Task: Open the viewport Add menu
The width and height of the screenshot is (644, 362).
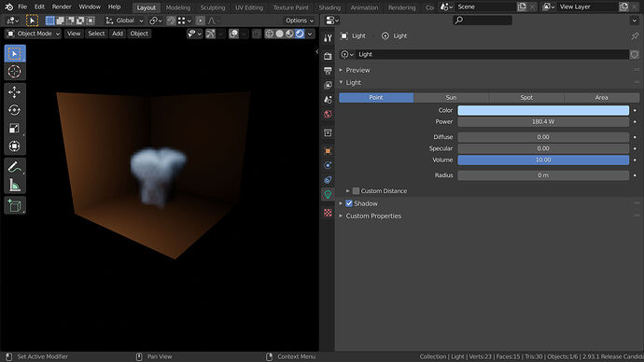Action: [118, 34]
